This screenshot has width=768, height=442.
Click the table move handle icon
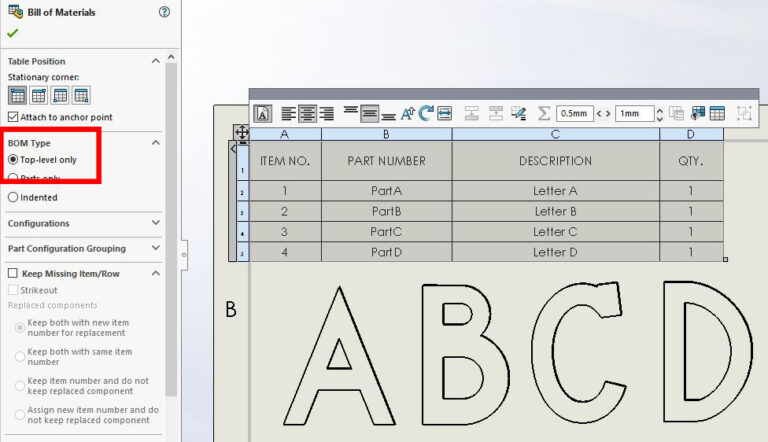(241, 133)
